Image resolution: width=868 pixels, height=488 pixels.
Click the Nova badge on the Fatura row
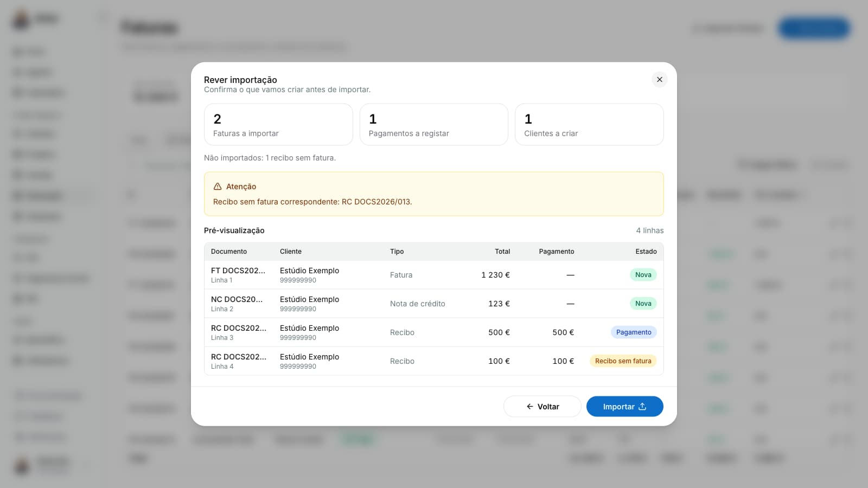pyautogui.click(x=643, y=275)
